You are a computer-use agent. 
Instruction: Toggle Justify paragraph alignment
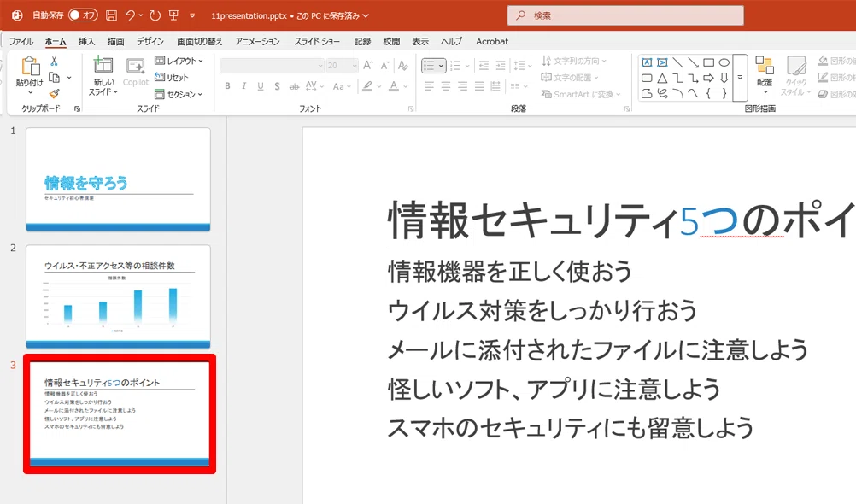pyautogui.click(x=479, y=86)
